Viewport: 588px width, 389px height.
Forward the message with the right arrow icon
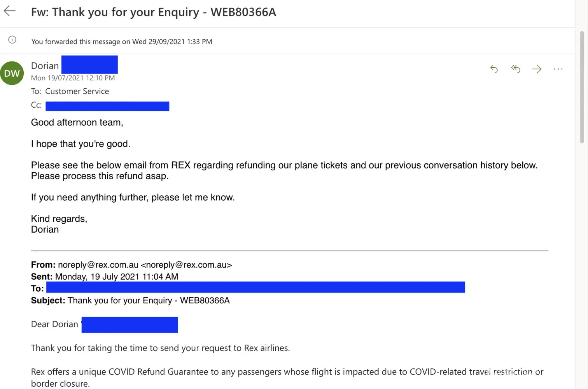[x=537, y=69]
